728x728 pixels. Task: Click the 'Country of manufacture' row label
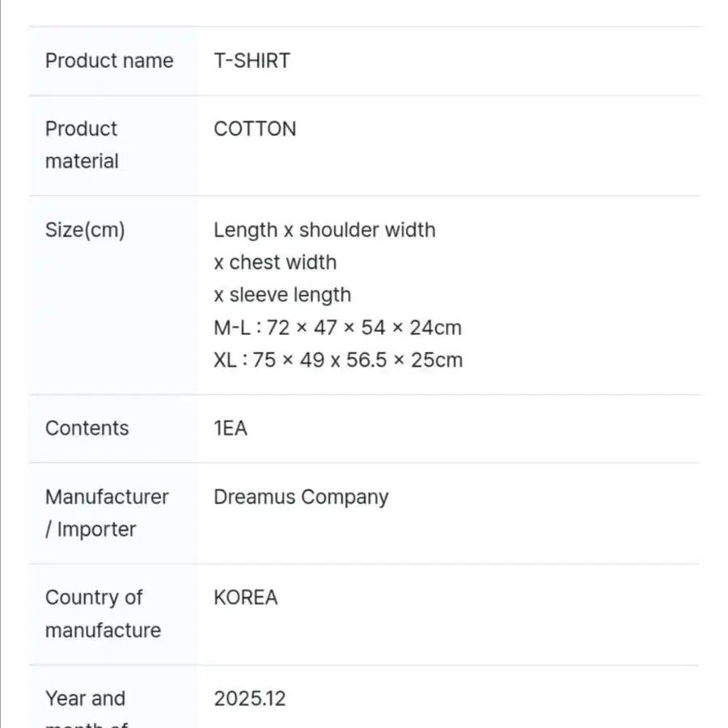click(x=103, y=614)
